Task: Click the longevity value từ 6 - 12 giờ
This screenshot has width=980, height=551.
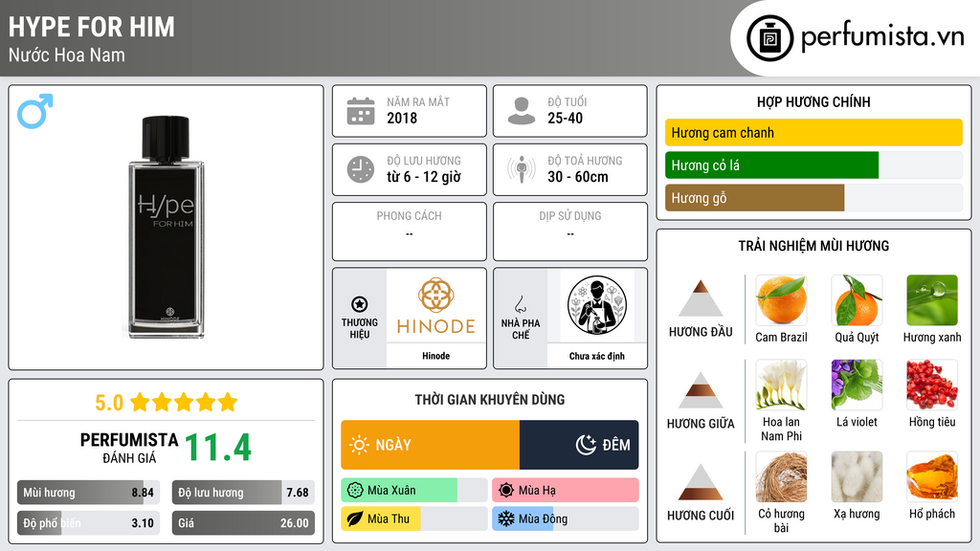Action: click(423, 177)
